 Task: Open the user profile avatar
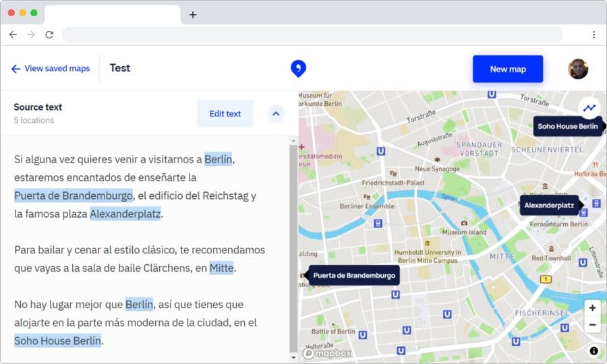click(578, 69)
